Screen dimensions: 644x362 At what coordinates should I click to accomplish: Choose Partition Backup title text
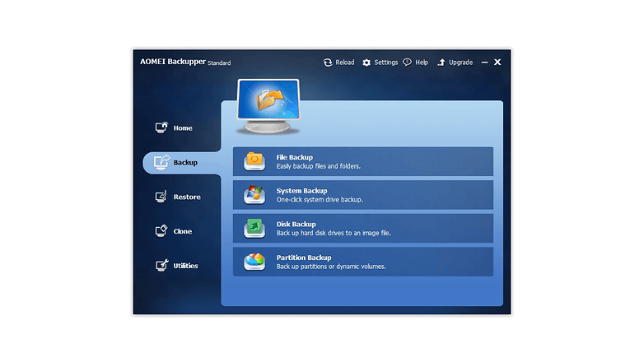pyautogui.click(x=304, y=258)
